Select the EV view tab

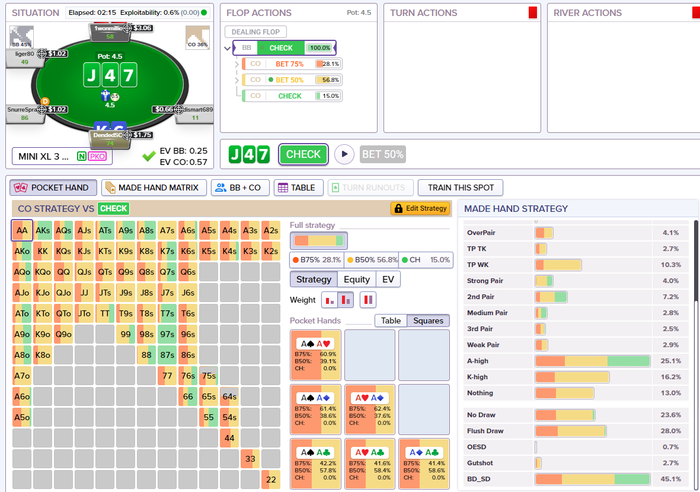pyautogui.click(x=388, y=279)
